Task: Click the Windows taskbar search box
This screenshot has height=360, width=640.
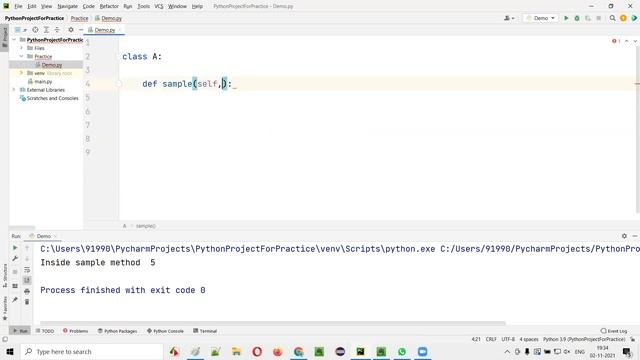Action: coord(92,351)
